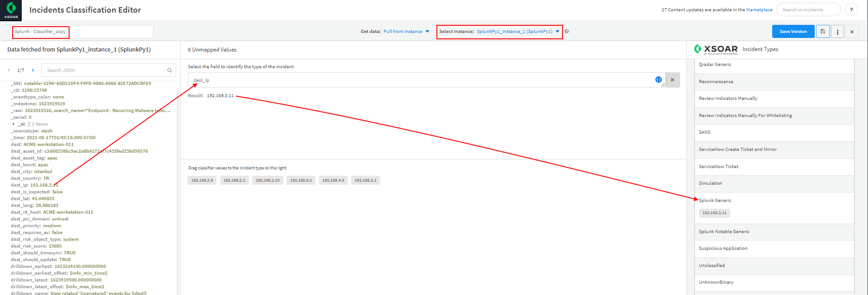Click the Search in Incidents field

pos(808,10)
